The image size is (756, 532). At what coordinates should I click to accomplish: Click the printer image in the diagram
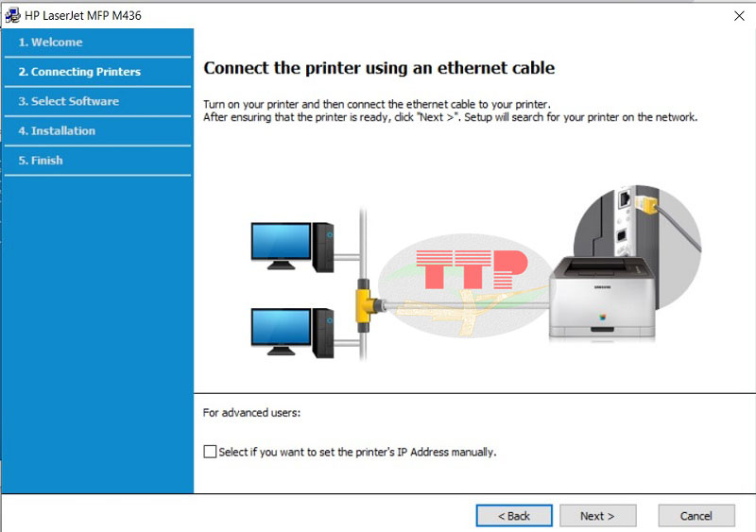(602, 298)
